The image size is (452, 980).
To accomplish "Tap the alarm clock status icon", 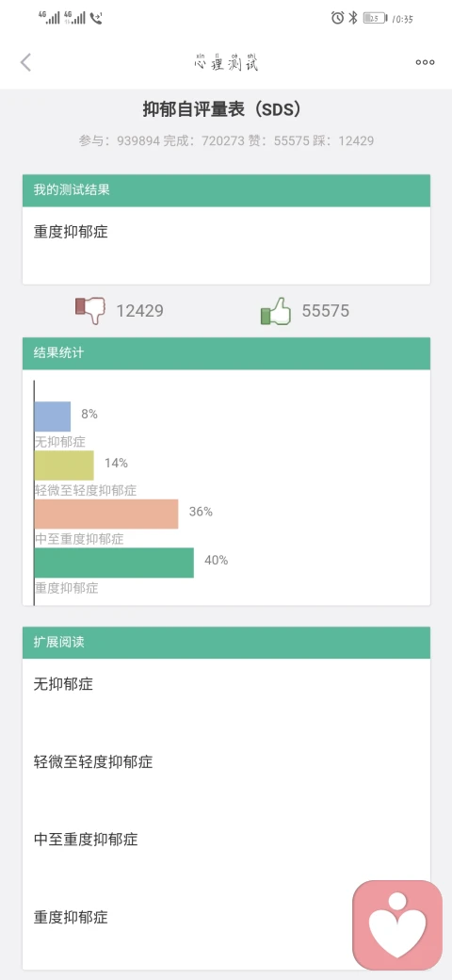I will coord(338,18).
